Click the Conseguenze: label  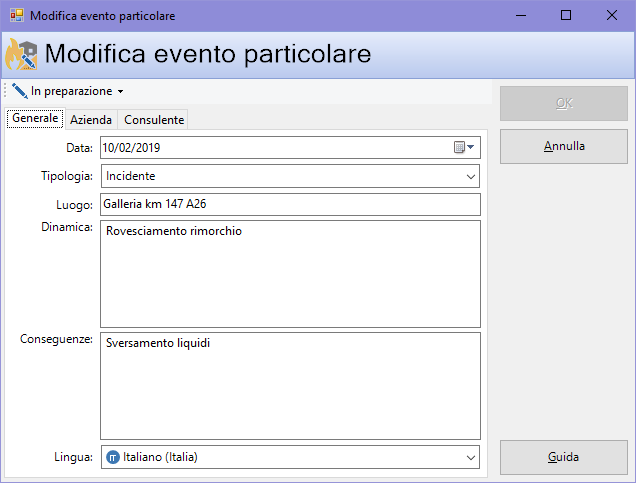click(x=56, y=339)
